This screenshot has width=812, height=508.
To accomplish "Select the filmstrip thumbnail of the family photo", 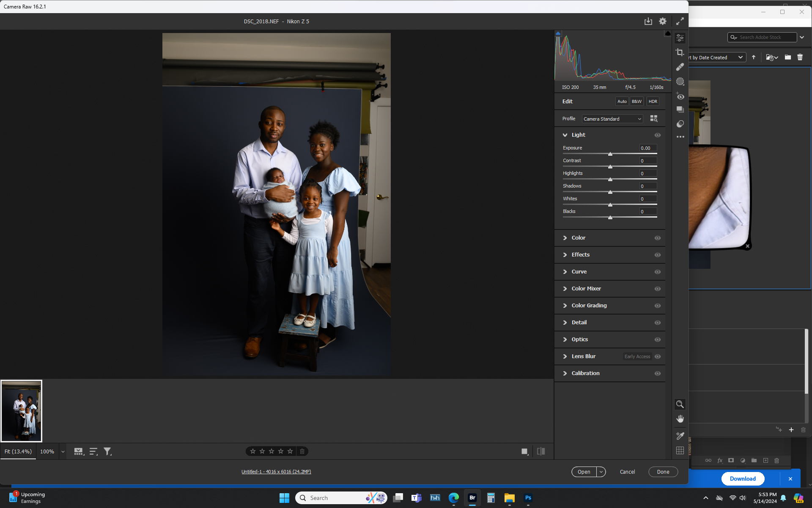I will (x=22, y=411).
